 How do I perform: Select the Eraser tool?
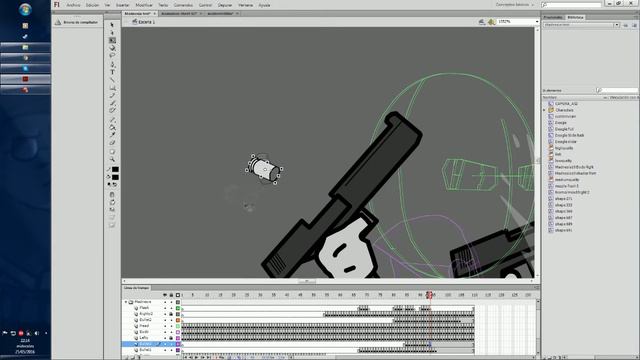pos(112,143)
